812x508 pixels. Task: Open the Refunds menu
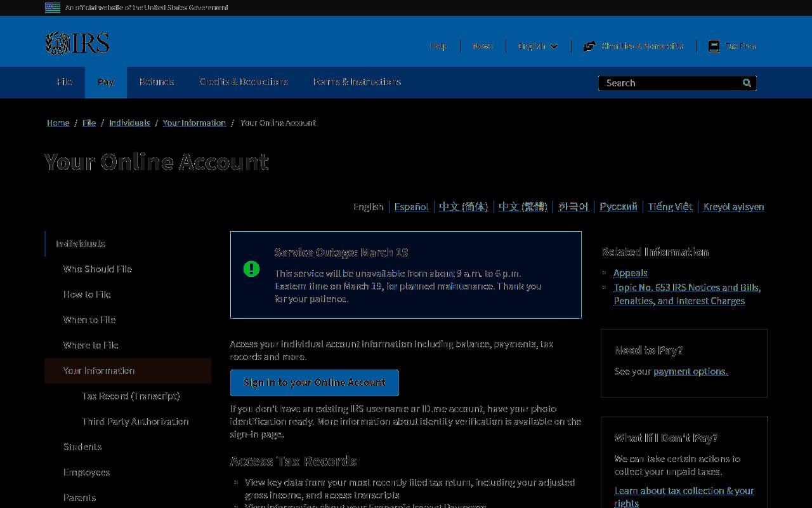coord(157,82)
